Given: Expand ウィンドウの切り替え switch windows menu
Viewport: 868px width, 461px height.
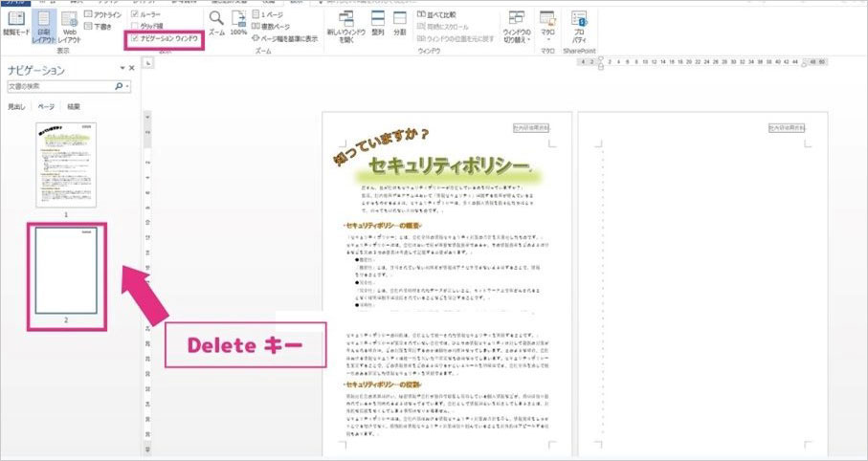Looking at the screenshot, I should [x=517, y=28].
